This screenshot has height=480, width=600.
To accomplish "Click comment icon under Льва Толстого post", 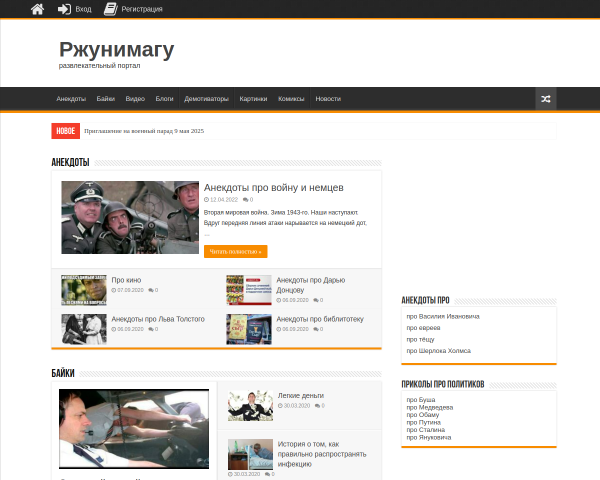I will 151,329.
